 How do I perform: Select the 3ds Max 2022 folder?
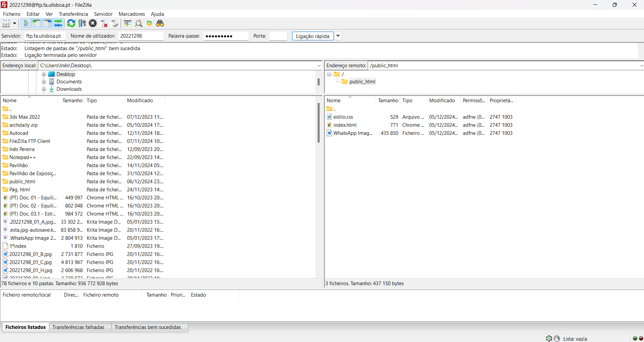[25, 117]
